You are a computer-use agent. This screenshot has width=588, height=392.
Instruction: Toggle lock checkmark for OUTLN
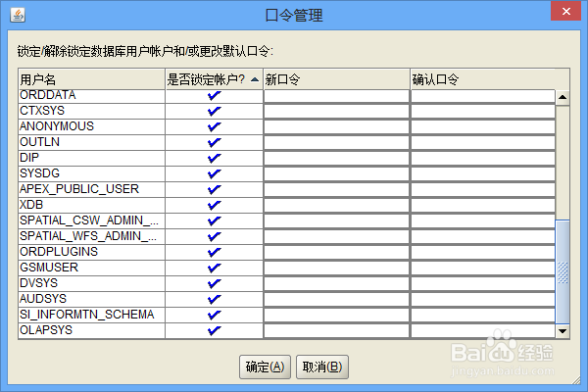click(214, 142)
